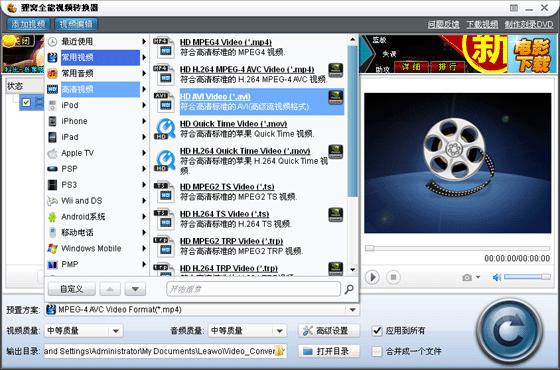Open the 视频质量 dropdown
The image size is (560, 370).
point(116,331)
